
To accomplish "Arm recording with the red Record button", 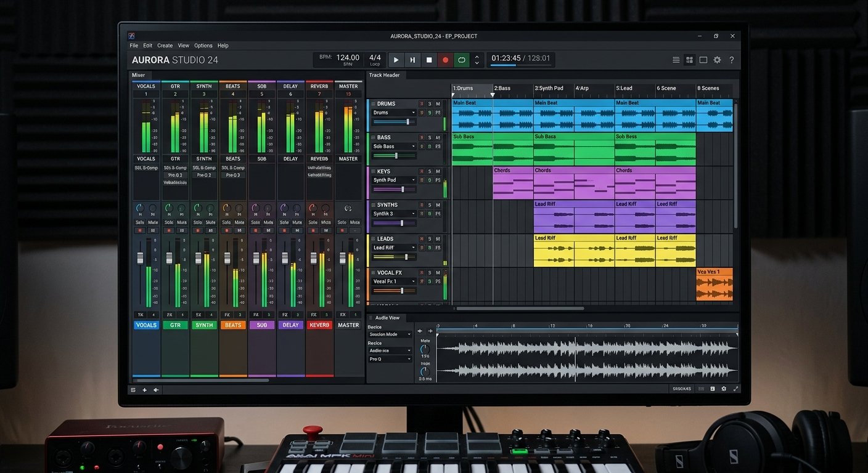I will pos(445,60).
